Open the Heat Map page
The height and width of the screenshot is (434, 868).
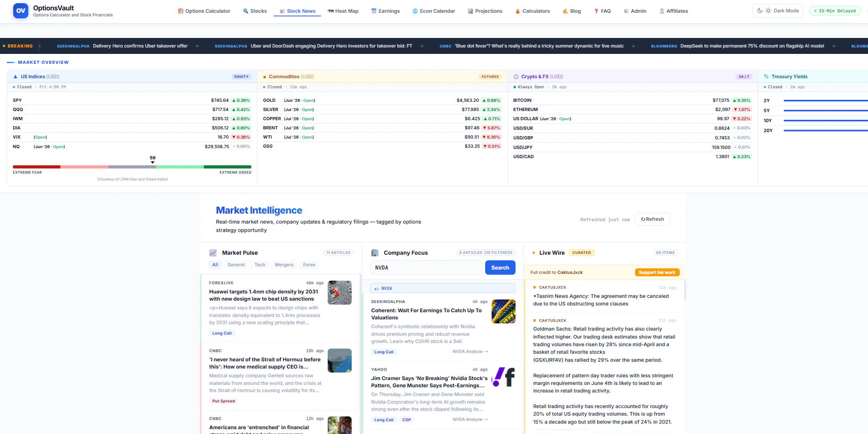pyautogui.click(x=343, y=11)
